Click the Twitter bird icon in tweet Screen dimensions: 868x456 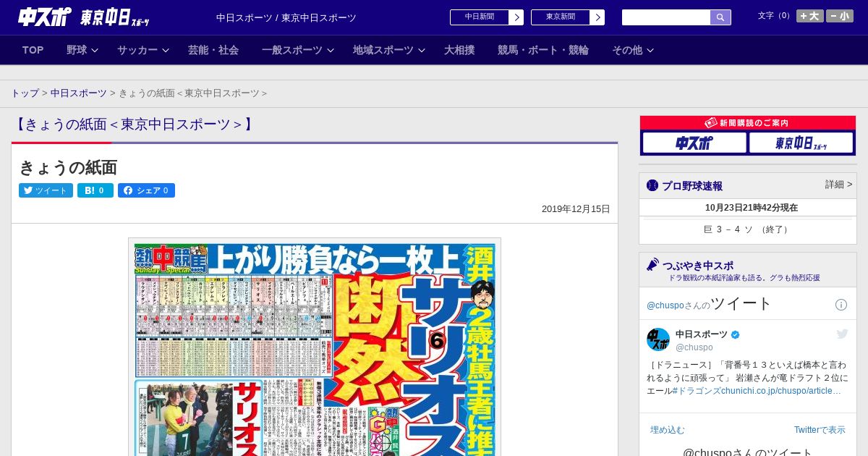(843, 334)
